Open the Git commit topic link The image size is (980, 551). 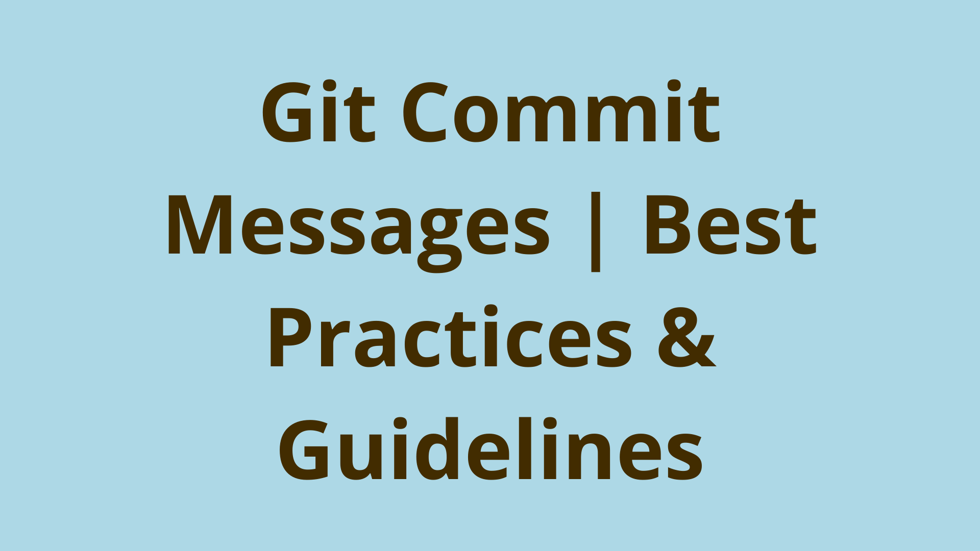490,275
